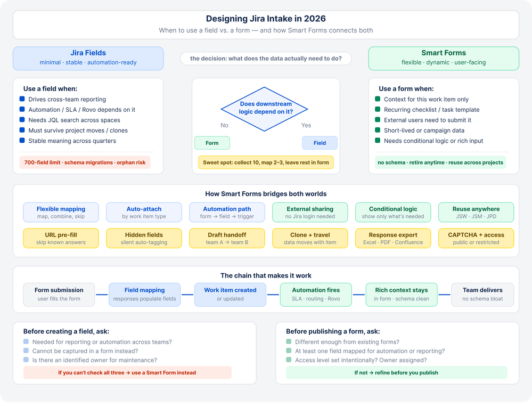Select the Response export card
532x409 pixels.
click(393, 238)
